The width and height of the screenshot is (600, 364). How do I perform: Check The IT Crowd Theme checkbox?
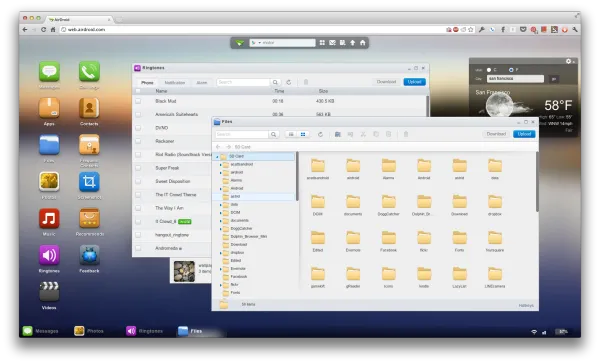pyautogui.click(x=138, y=195)
